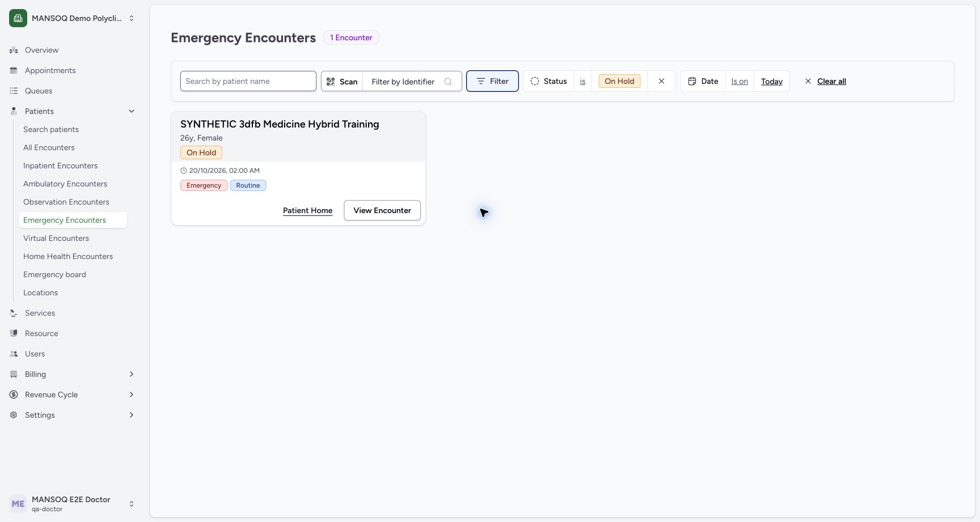
Task: Click the Patients sidebar icon
Action: tap(14, 111)
